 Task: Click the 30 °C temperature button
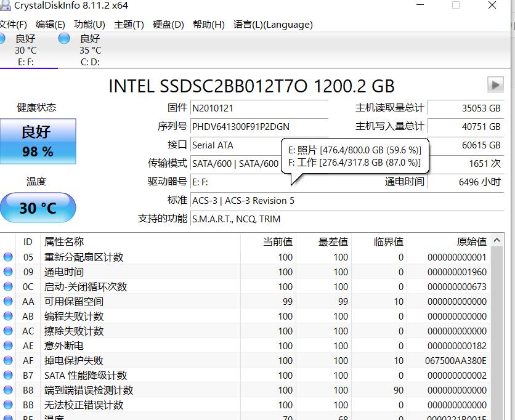tap(38, 208)
